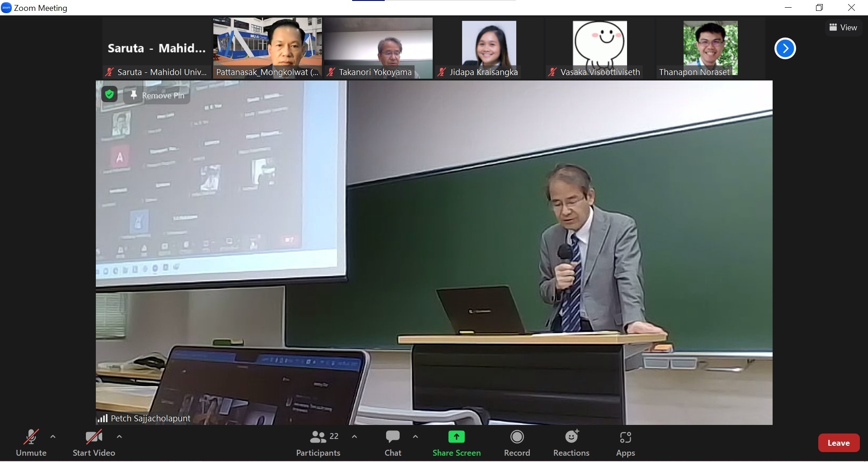
Task: Click the green encryption shield icon
Action: [x=109, y=94]
